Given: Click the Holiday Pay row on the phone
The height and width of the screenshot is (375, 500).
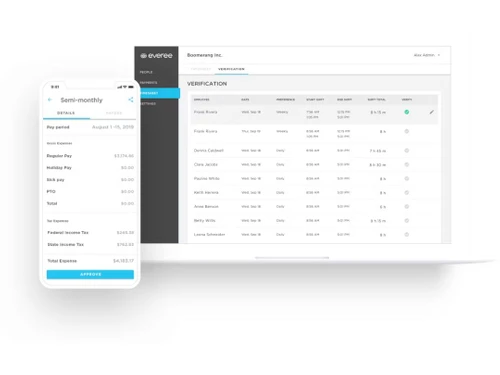Looking at the screenshot, I should (x=90, y=168).
